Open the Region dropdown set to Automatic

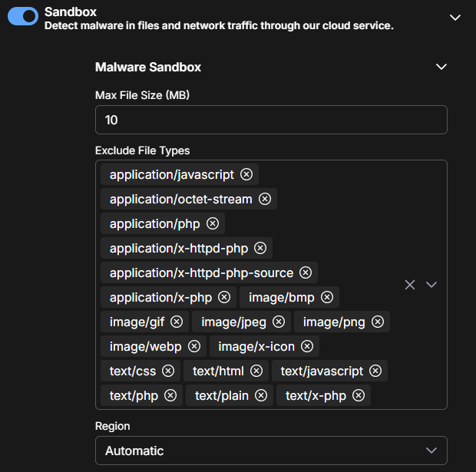pyautogui.click(x=271, y=451)
